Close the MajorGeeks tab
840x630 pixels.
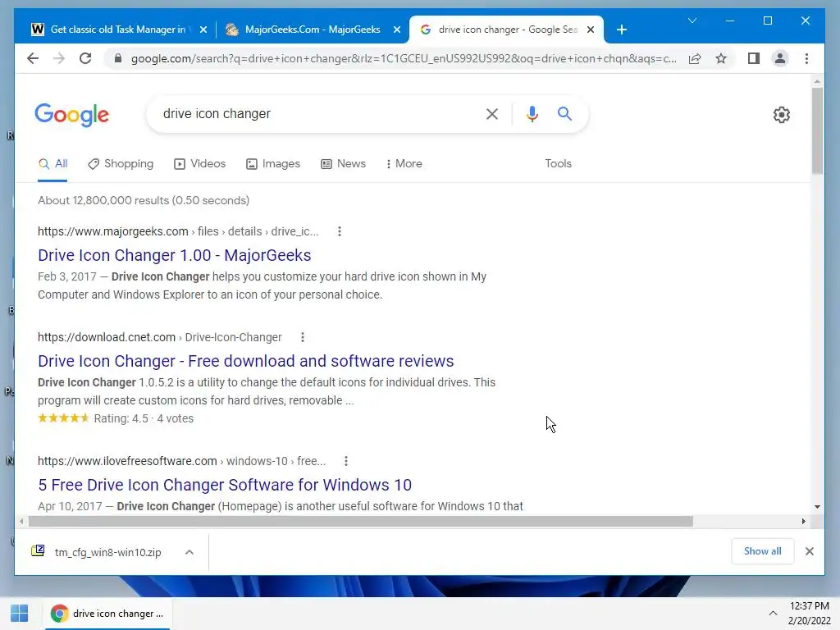pyautogui.click(x=397, y=30)
